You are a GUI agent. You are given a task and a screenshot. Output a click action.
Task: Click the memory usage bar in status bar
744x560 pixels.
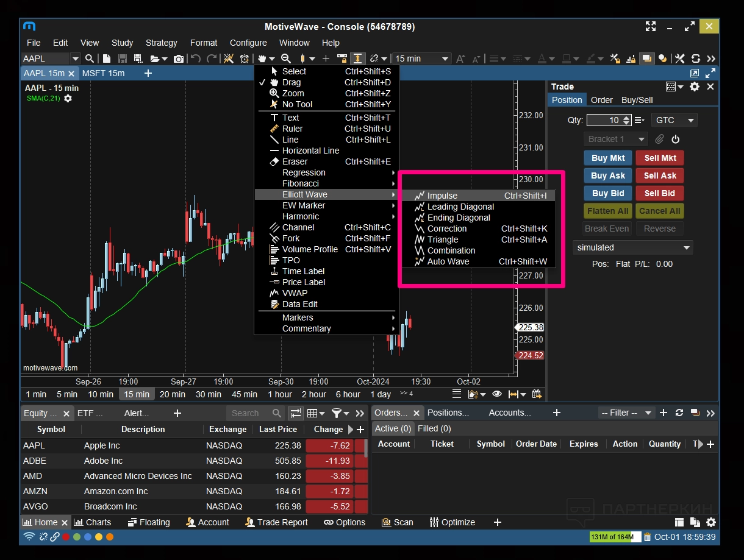tap(612, 537)
